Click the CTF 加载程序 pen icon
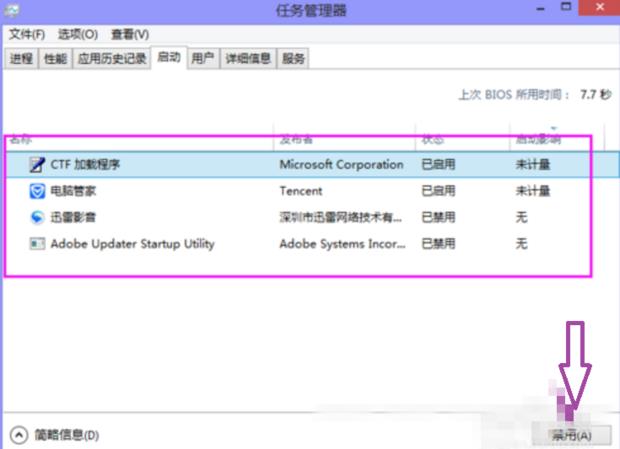This screenshot has width=620, height=449. pos(37,164)
